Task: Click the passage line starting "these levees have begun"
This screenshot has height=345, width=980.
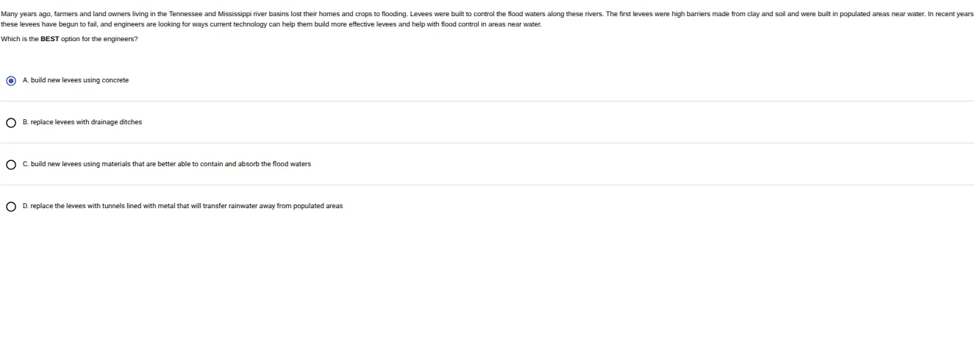Action: click(44, 25)
